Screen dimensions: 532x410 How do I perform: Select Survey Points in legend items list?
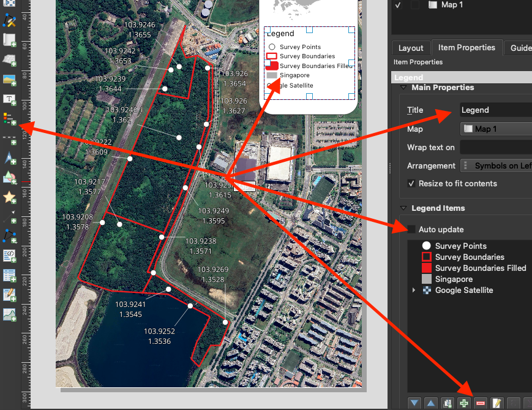[x=461, y=246]
